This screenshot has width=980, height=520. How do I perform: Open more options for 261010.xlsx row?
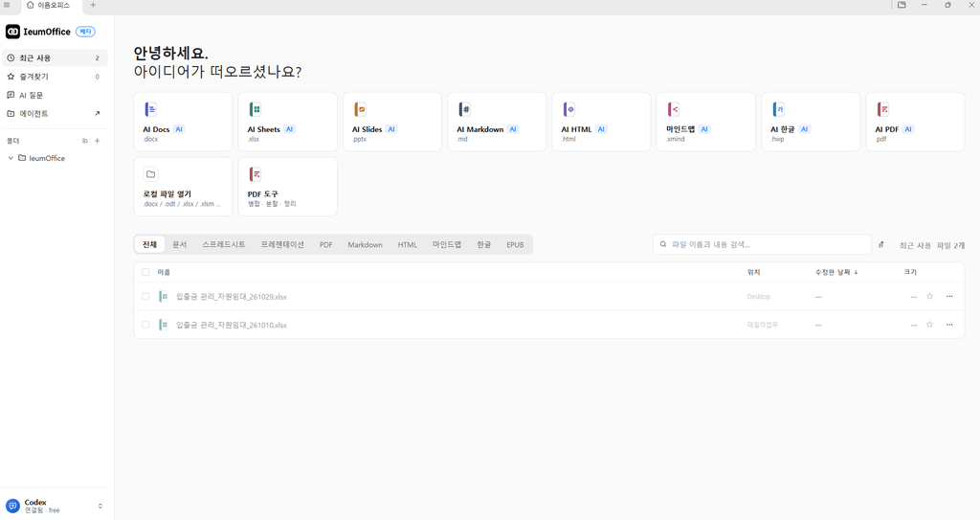[949, 325]
